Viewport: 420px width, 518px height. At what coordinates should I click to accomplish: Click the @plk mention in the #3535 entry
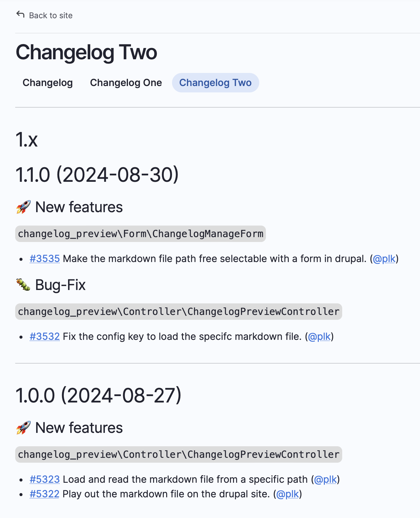384,259
